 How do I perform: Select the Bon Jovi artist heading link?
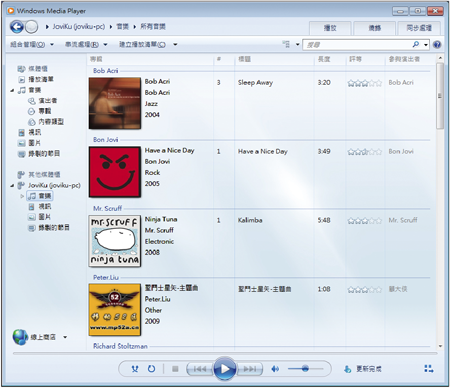(x=106, y=140)
